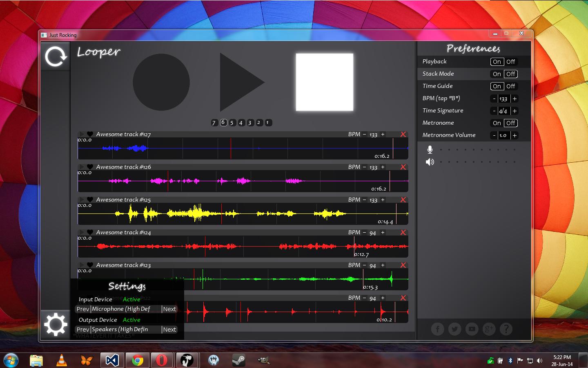Select loop slot number 3

[x=250, y=123]
